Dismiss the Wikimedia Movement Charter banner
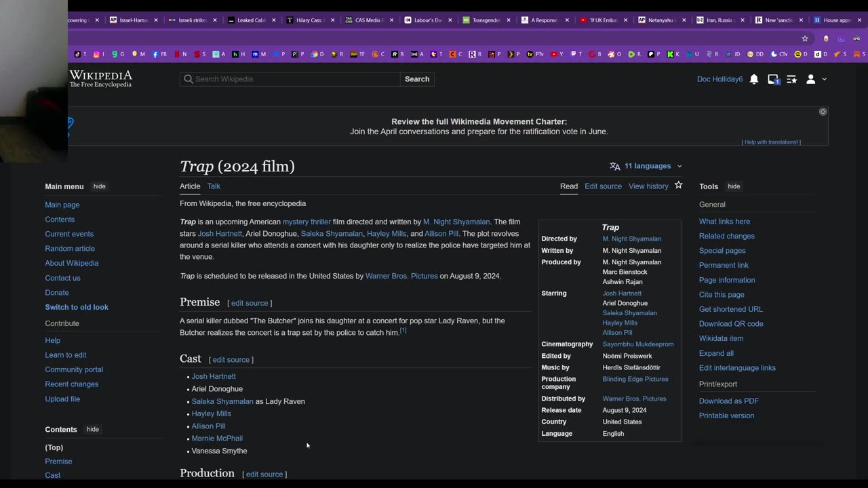 click(x=823, y=112)
